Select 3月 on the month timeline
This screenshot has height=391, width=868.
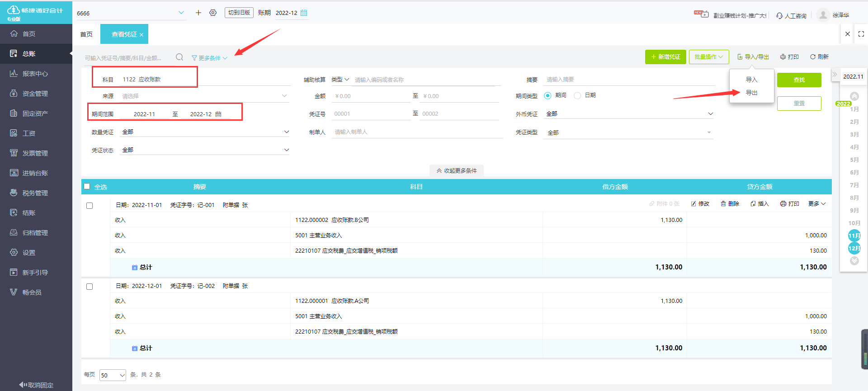click(x=854, y=134)
